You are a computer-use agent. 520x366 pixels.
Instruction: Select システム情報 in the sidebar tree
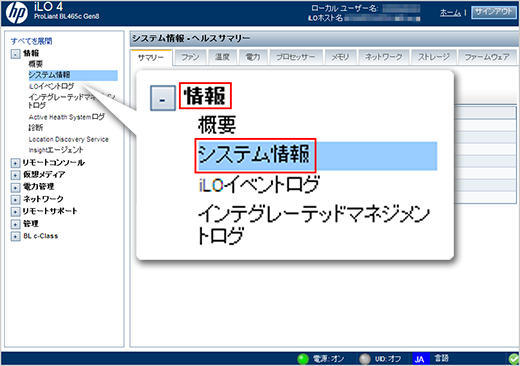pyautogui.click(x=73, y=75)
